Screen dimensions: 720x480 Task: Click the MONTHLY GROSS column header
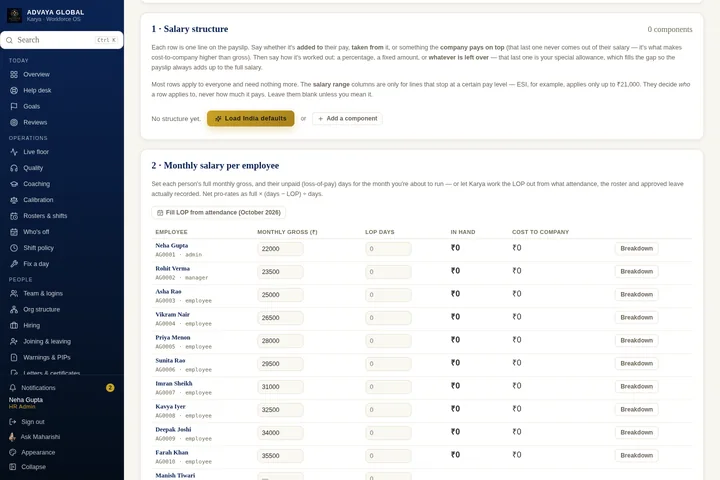287,232
